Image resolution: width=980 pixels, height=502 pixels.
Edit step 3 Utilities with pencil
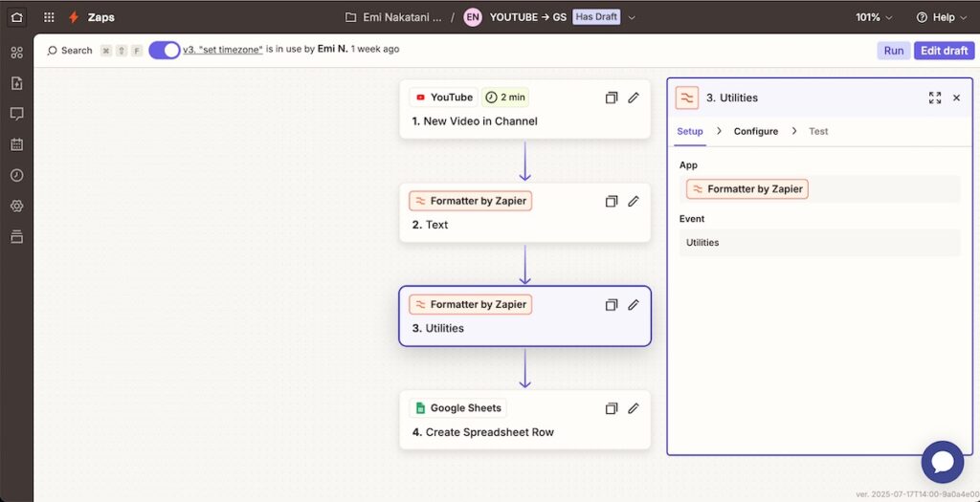pos(634,305)
